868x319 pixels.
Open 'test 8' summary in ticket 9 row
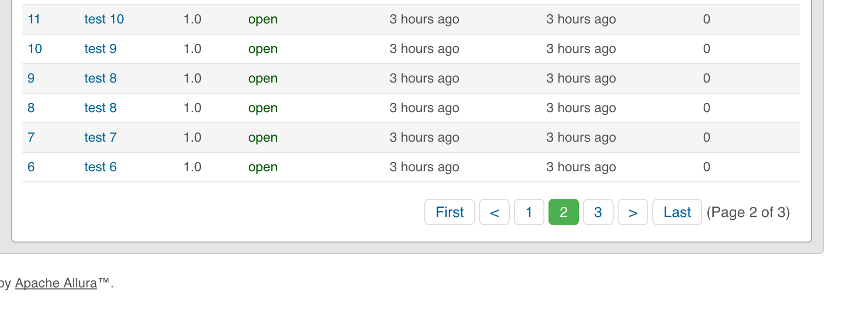tap(100, 78)
